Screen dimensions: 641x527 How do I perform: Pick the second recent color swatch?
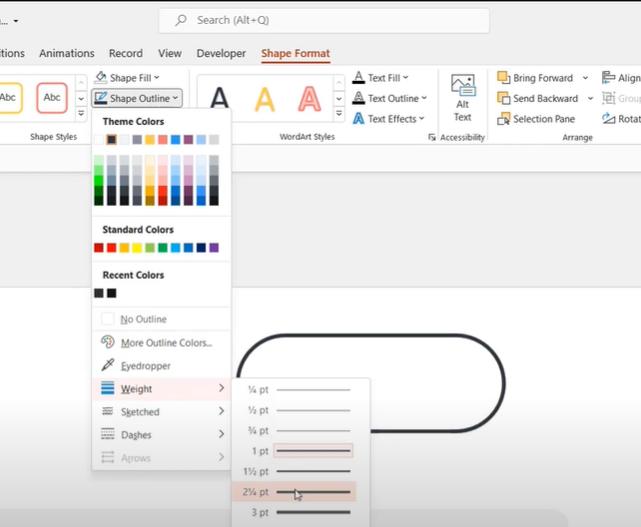pyautogui.click(x=112, y=293)
